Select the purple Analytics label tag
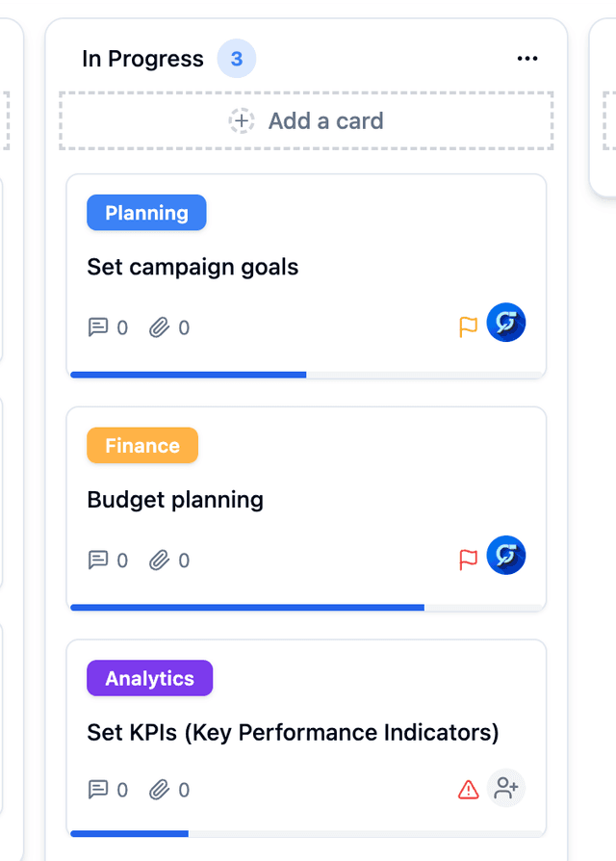The image size is (616, 861). tap(150, 678)
